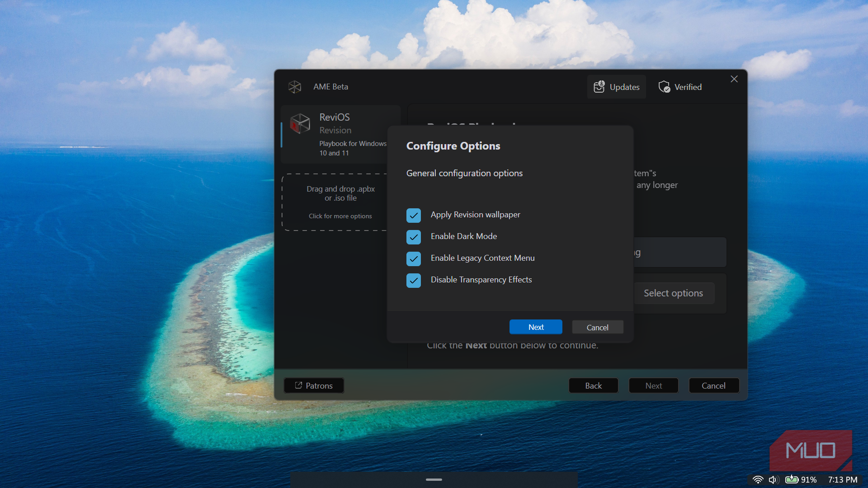Open the Patrons link button
Viewport: 868px width, 488px height.
[314, 385]
